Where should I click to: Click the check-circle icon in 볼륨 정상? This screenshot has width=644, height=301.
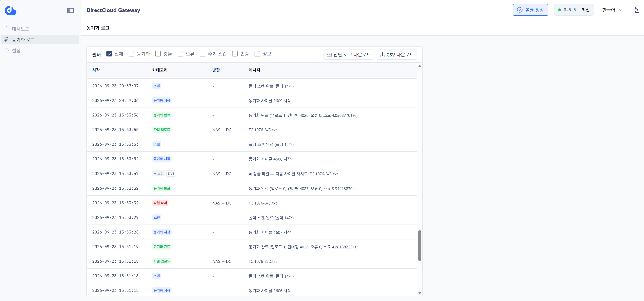[x=519, y=10]
